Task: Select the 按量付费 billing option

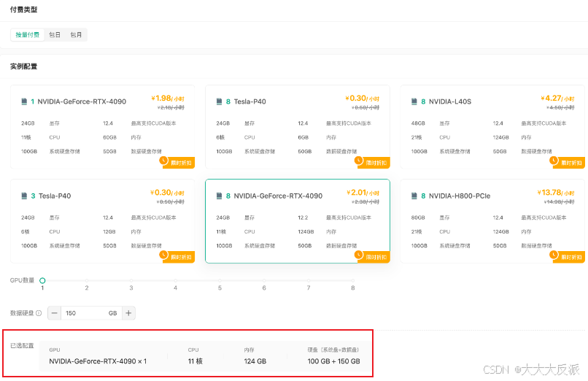Action: point(28,35)
